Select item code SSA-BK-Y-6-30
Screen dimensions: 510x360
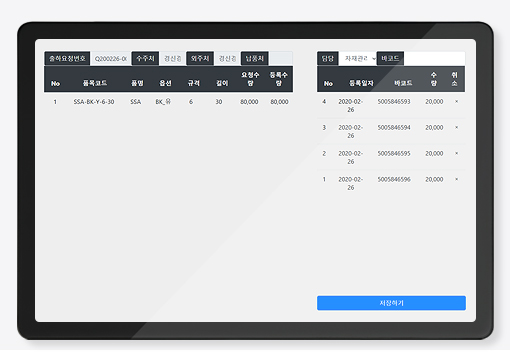pyautogui.click(x=94, y=102)
